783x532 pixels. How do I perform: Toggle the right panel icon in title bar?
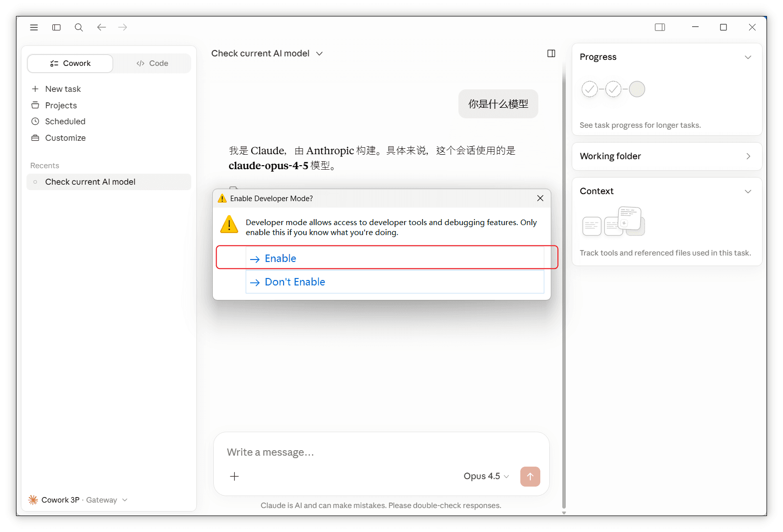click(660, 27)
